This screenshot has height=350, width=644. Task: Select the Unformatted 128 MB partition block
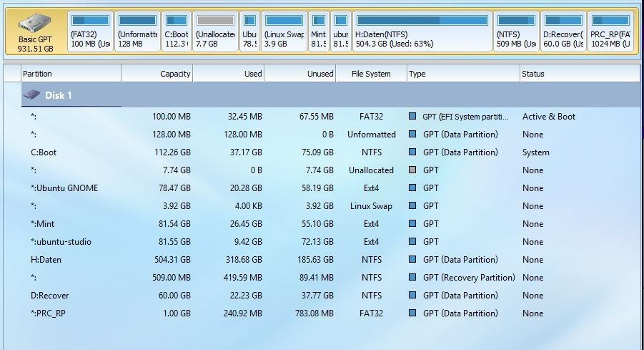click(x=137, y=32)
